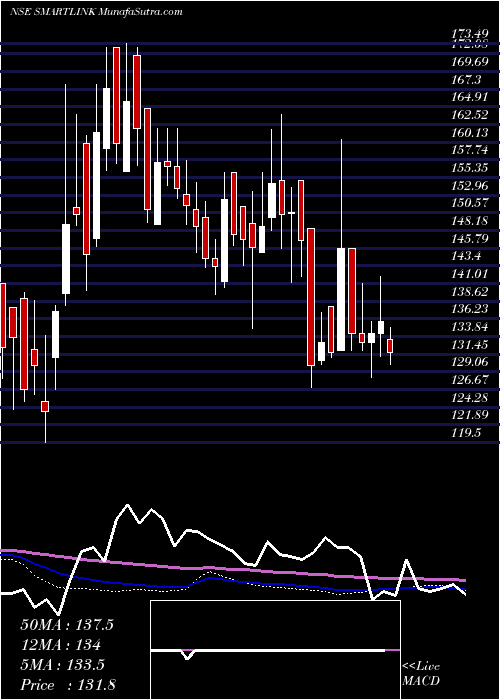Select the 162.52 price label
Screen dimensions: 500x700
470,115
